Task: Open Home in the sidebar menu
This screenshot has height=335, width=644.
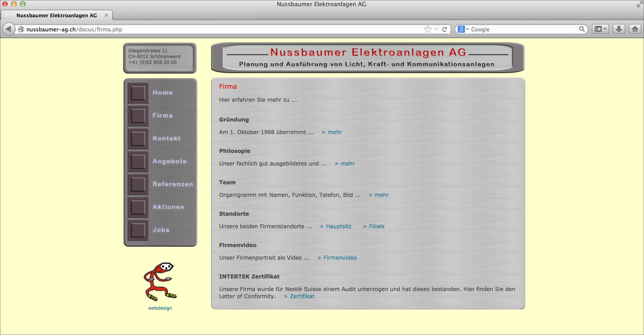Action: pos(163,93)
